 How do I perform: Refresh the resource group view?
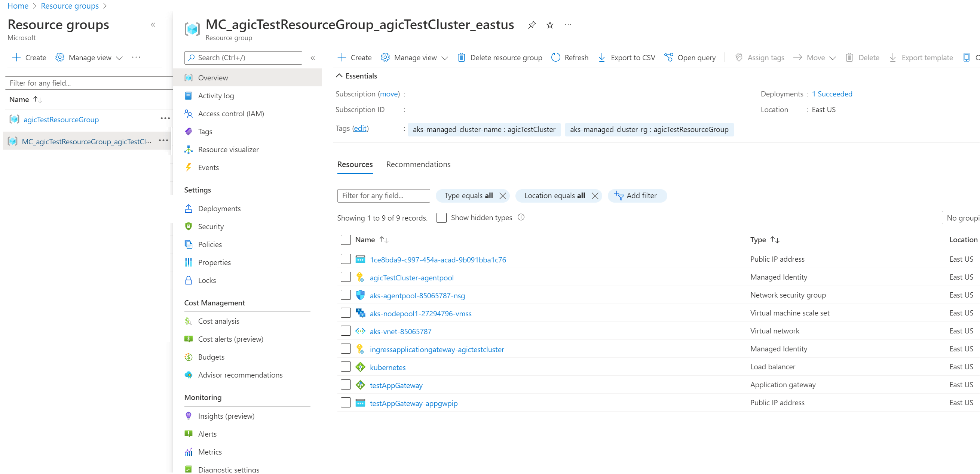[570, 58]
